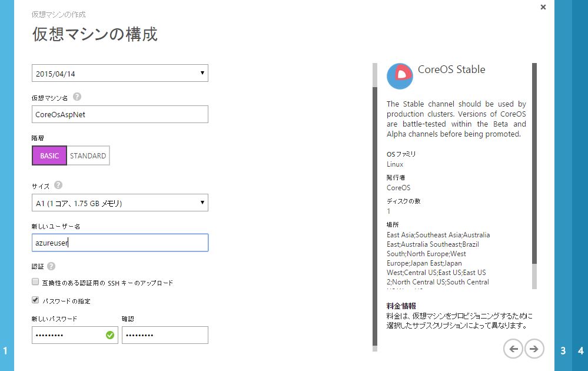588x371 pixels.
Task: Click the green checkmark in password field
Action: pos(110,335)
